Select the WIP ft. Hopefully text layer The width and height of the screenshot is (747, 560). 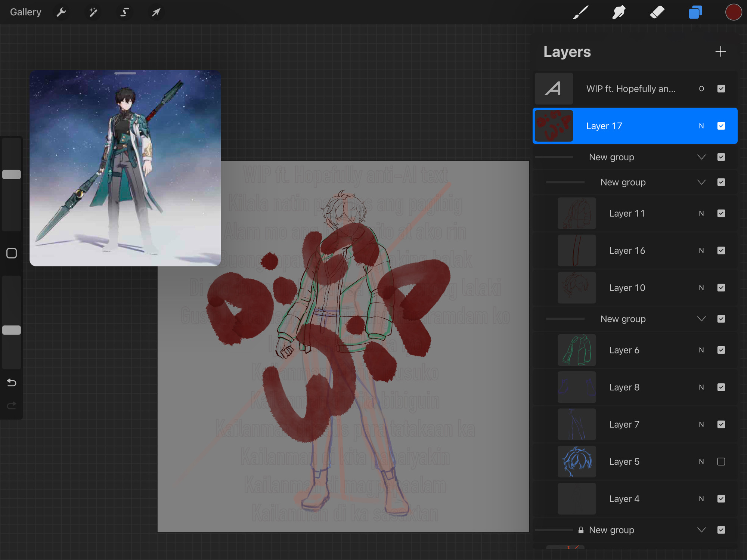pyautogui.click(x=635, y=89)
